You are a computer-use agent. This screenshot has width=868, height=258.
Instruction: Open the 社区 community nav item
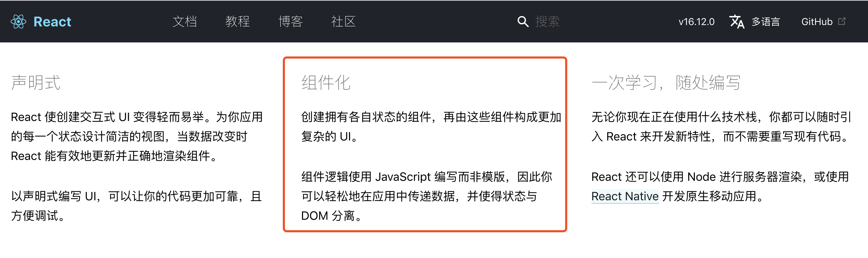point(343,22)
